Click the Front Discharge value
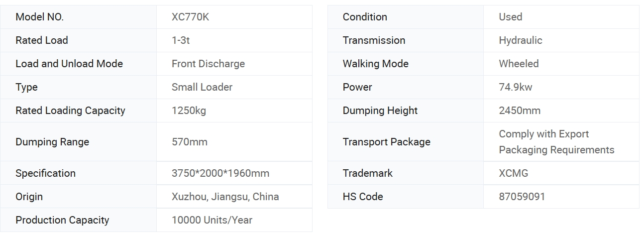 tap(208, 64)
